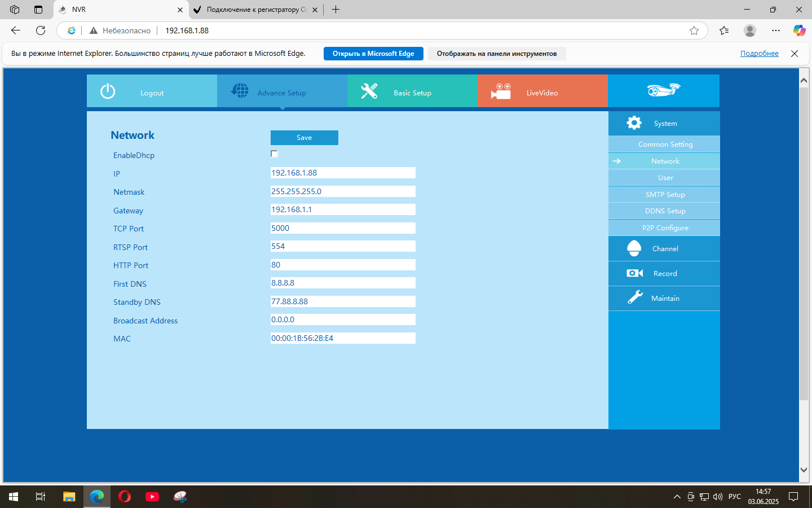812x508 pixels.
Task: Open DDNS Setup menu item
Action: pos(665,211)
